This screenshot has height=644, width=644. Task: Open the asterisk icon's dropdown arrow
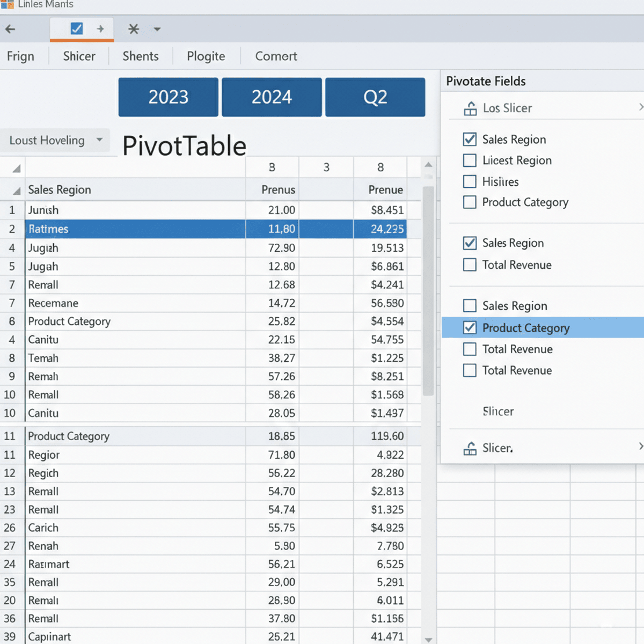coord(156,29)
